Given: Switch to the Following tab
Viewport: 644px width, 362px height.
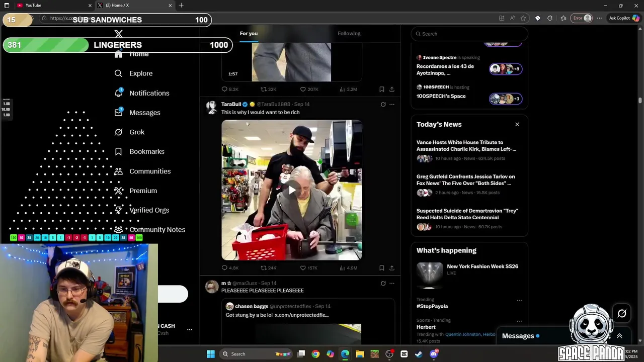Looking at the screenshot, I should (x=349, y=34).
